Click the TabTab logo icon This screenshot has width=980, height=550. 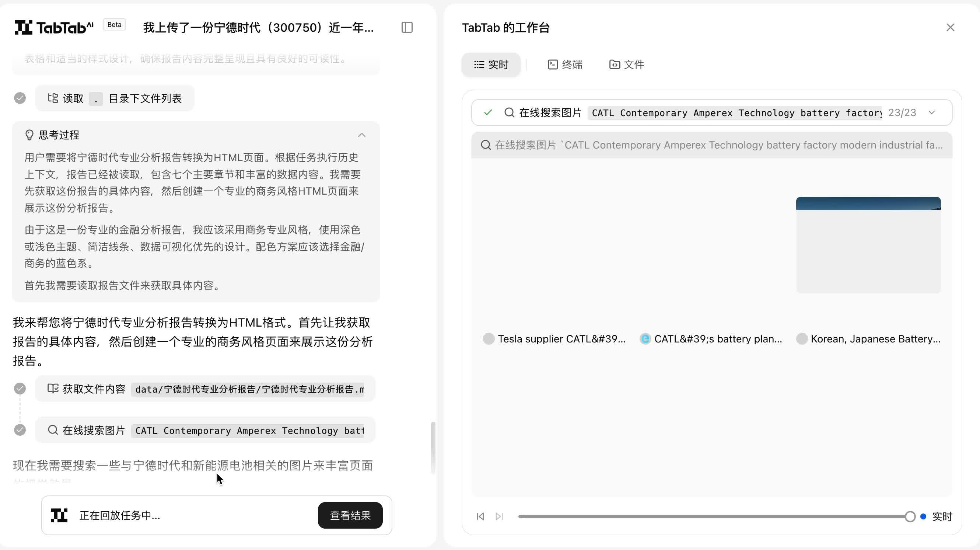pos(23,27)
